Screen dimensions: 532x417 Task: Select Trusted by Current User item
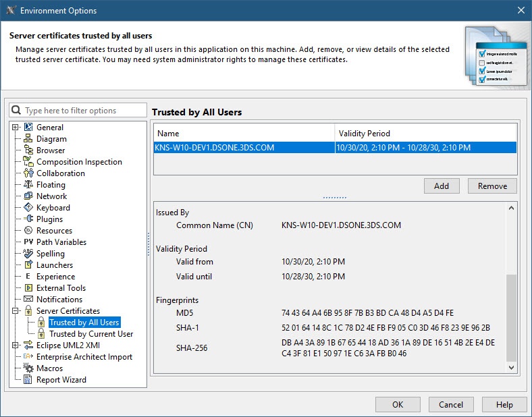coord(91,334)
